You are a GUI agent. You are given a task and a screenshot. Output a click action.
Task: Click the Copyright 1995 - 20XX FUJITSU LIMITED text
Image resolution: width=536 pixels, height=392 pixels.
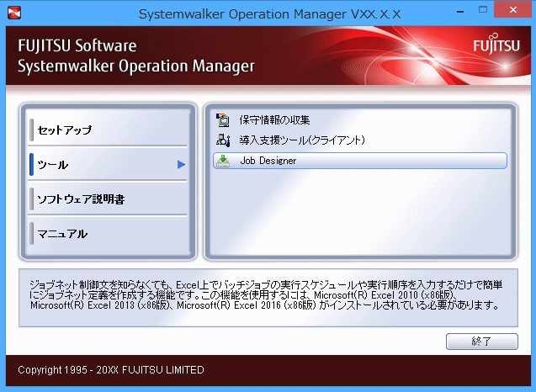coord(111,370)
